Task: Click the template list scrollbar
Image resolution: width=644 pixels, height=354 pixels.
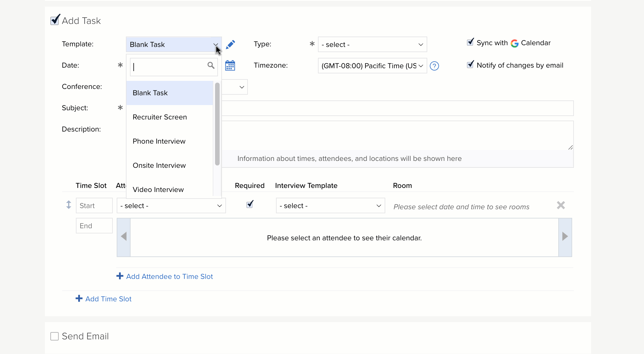Action: click(217, 124)
